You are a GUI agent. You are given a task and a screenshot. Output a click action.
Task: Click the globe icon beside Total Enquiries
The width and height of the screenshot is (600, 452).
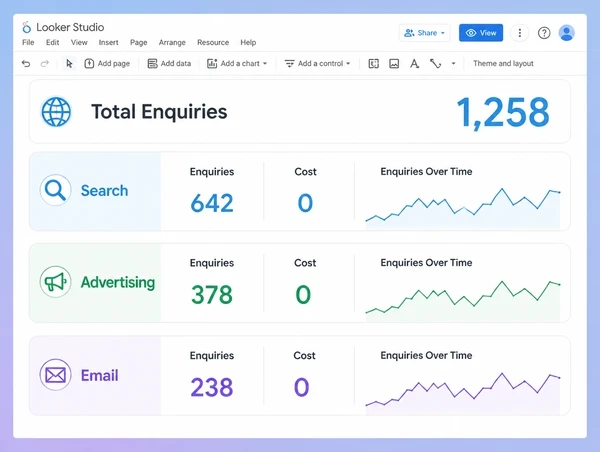click(56, 112)
